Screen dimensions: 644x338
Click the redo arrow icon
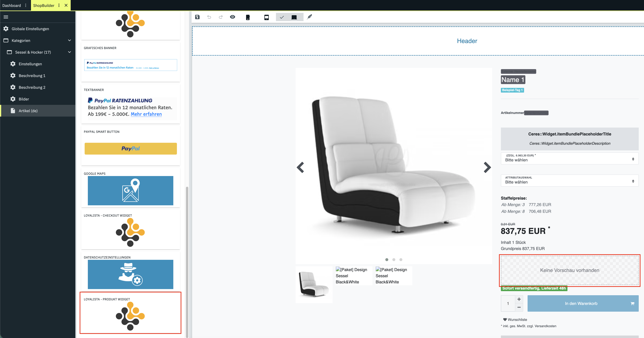tap(221, 17)
